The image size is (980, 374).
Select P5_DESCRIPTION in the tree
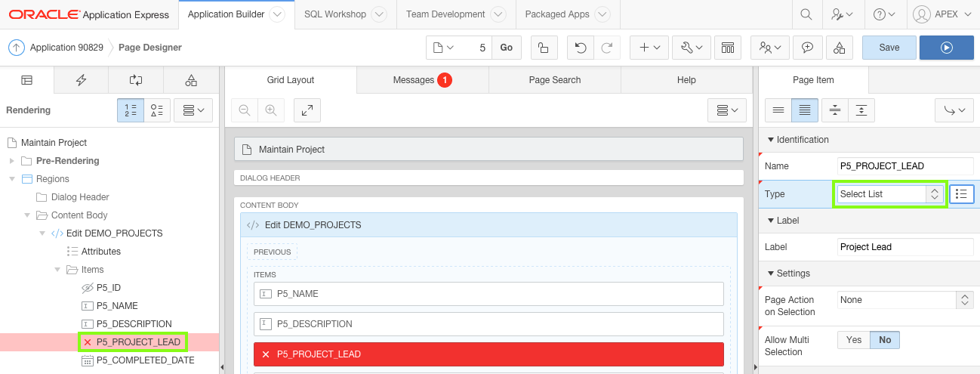[x=134, y=324]
